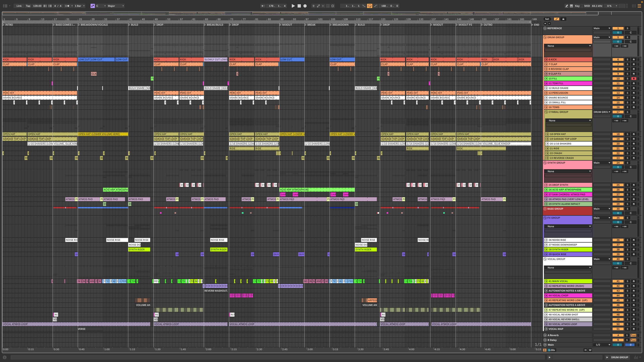Click the 129.00 tempo field
The image size is (644, 362).
coord(37,6)
